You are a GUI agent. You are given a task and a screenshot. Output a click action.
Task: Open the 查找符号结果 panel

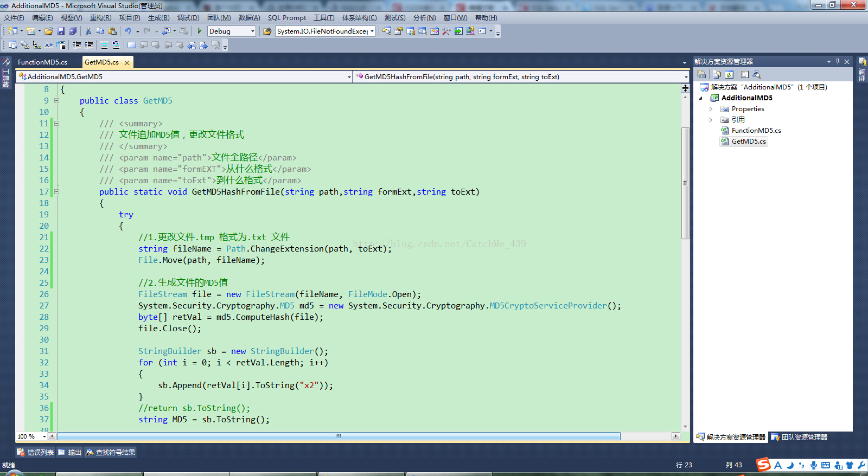pos(111,452)
